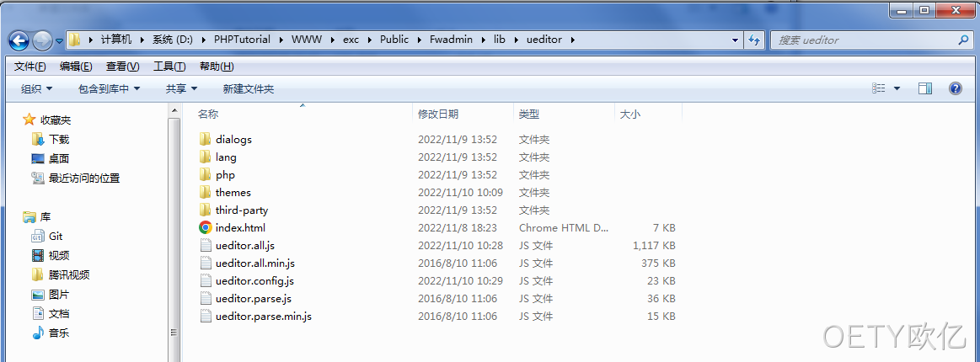Click the refresh button next to address bar
Image resolution: width=980 pixels, height=362 pixels.
click(x=754, y=40)
